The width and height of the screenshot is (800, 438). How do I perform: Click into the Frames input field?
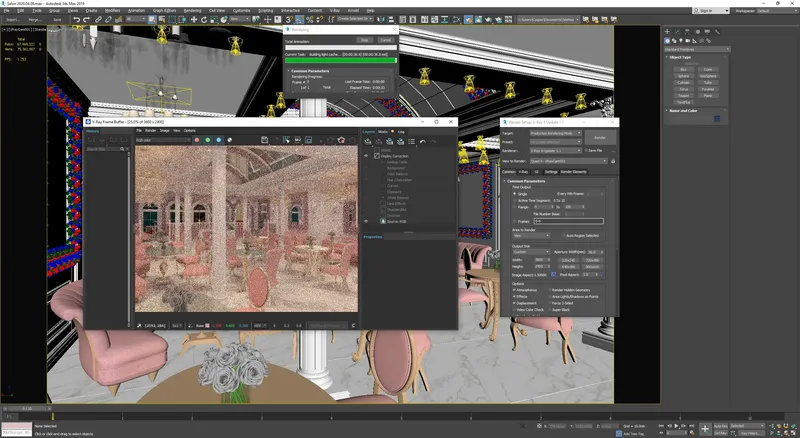[x=568, y=221]
